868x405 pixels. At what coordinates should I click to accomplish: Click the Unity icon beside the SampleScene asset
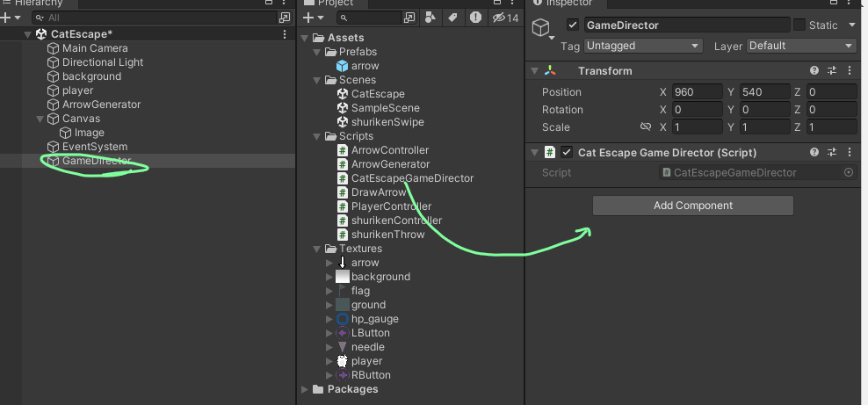pyautogui.click(x=342, y=108)
